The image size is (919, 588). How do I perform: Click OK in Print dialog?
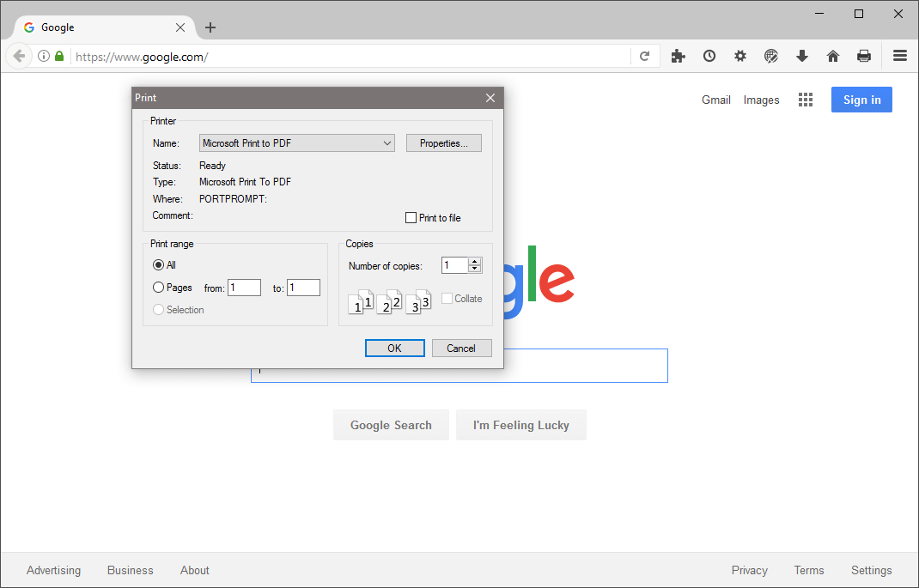coord(394,348)
